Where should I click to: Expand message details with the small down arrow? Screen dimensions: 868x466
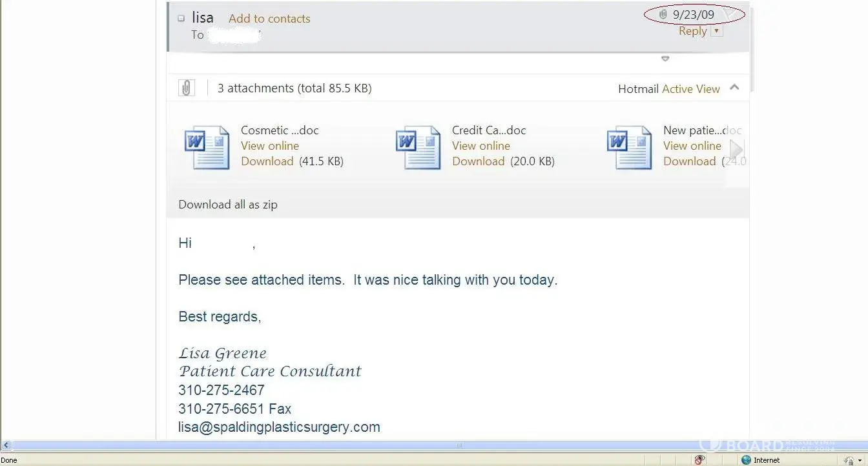tap(665, 59)
